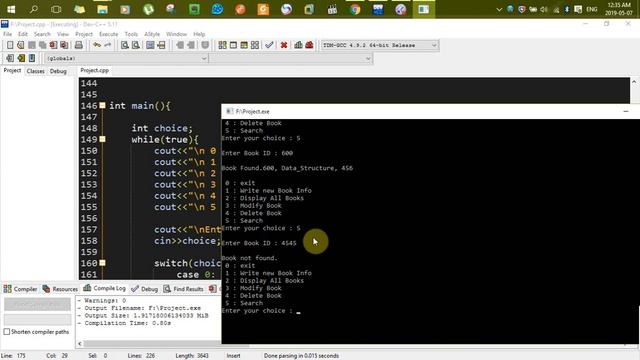The image size is (640, 360).
Task: Click the Insert icon on second toolbar row
Action: pyautogui.click(x=10, y=58)
